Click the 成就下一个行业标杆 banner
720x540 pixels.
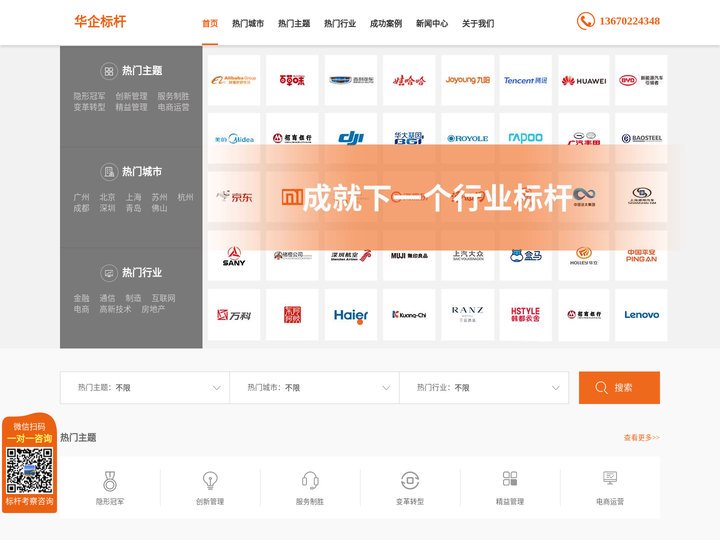[x=436, y=198]
